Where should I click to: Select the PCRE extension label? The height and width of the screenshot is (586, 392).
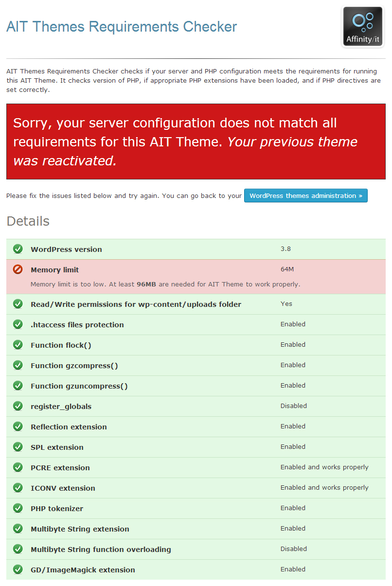click(x=60, y=468)
